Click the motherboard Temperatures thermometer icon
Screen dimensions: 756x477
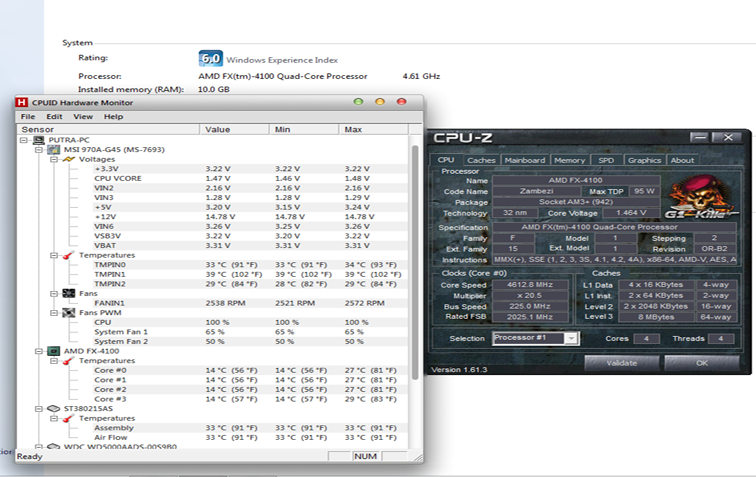tap(69, 255)
